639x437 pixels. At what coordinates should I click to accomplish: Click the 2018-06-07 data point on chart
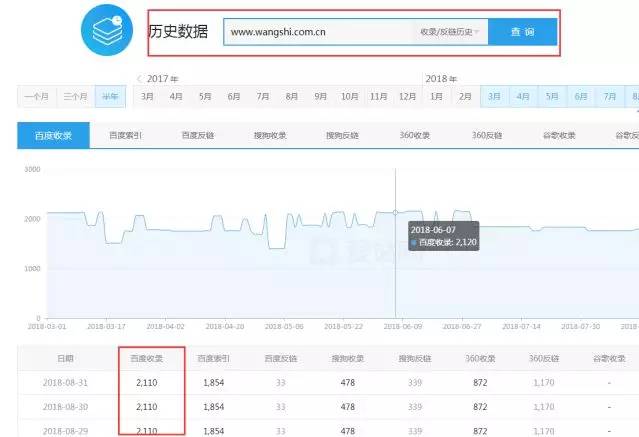[395, 212]
